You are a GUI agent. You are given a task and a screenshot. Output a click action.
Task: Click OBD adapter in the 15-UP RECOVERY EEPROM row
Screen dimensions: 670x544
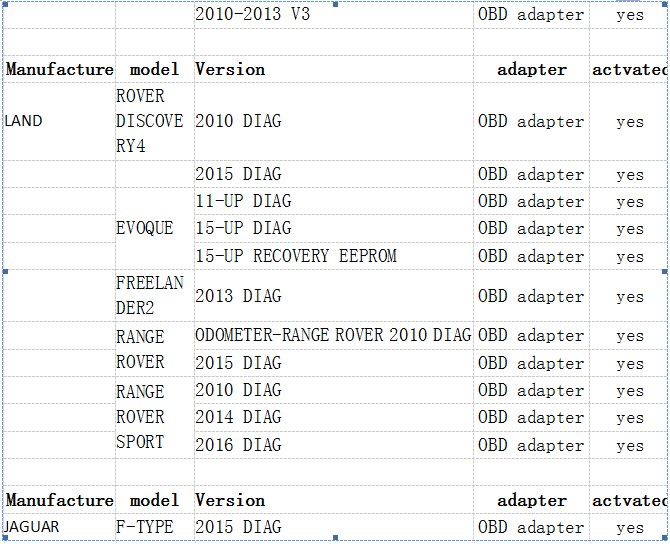click(531, 256)
